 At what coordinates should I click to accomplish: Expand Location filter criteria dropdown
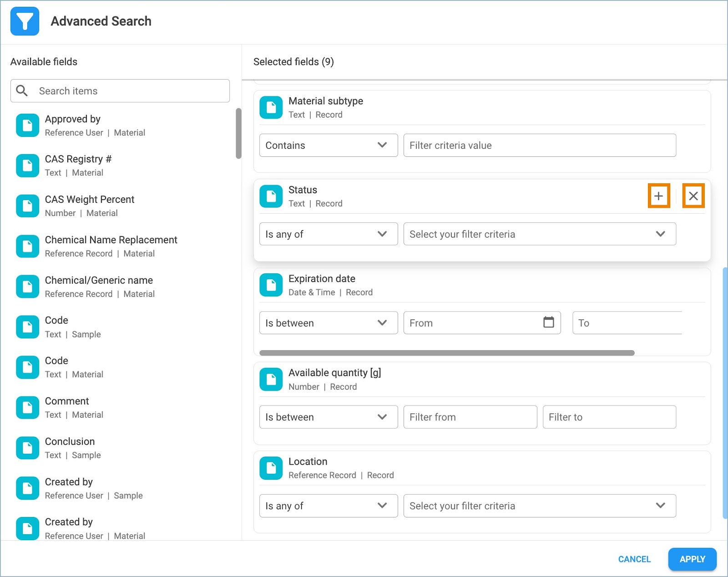click(539, 506)
